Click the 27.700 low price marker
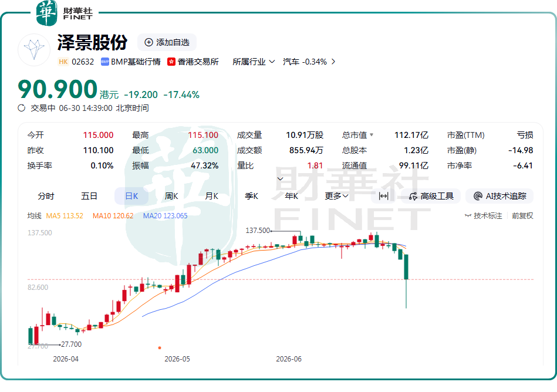557x392 pixels. click(71, 344)
